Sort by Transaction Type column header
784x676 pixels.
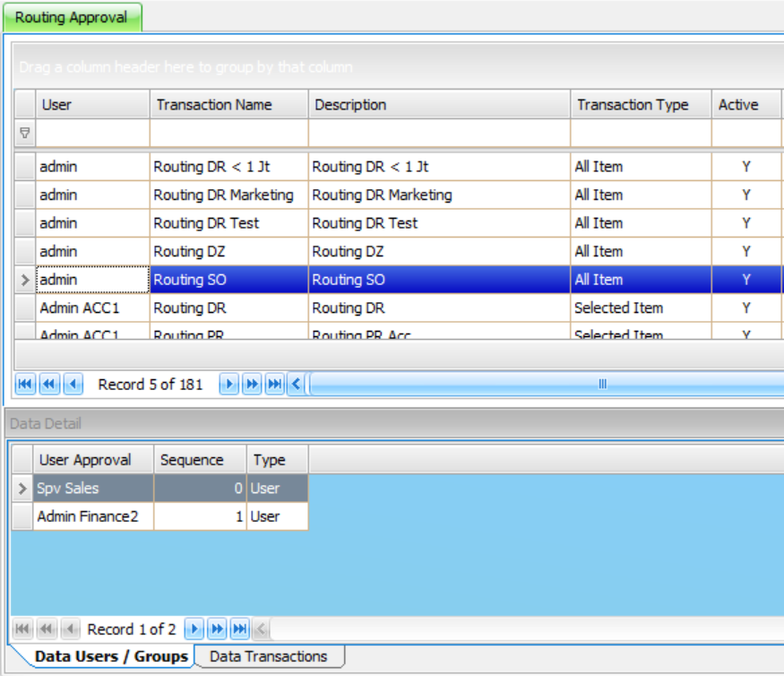coord(641,105)
